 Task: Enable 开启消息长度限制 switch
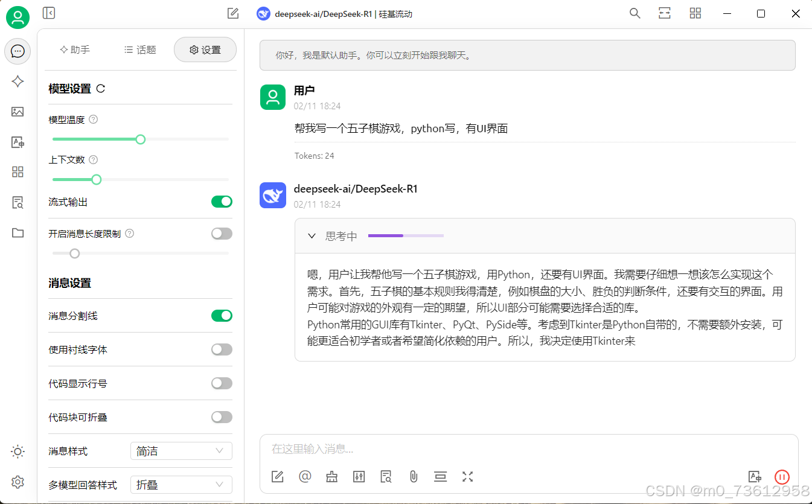point(222,234)
